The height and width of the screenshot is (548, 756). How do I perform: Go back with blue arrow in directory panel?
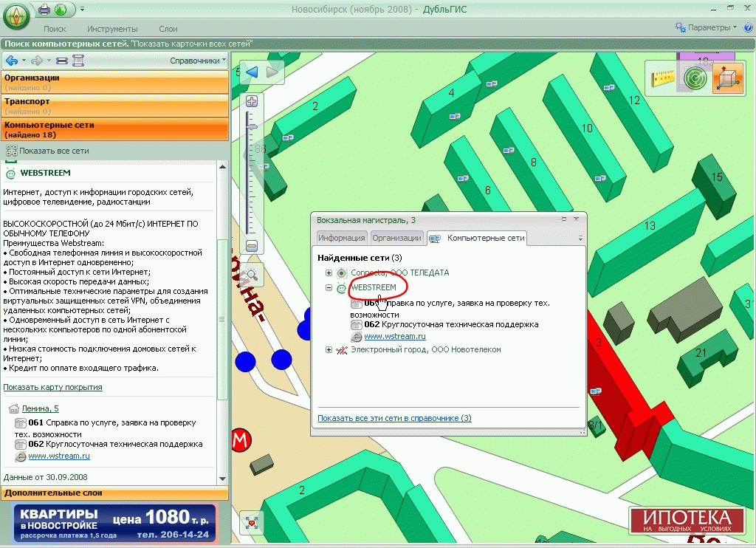tap(12, 61)
